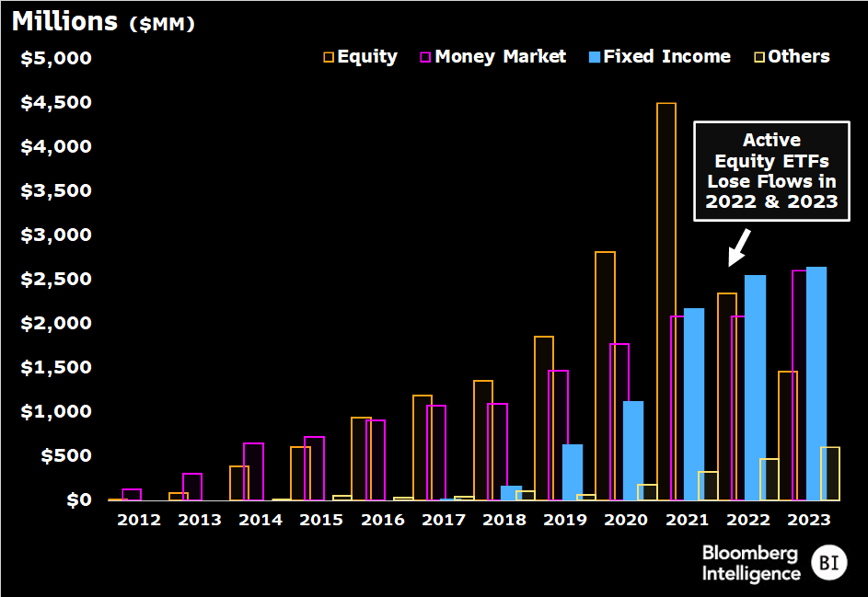Select the 2023 axis label
Viewport: 868px width, 597px height.
click(x=809, y=519)
